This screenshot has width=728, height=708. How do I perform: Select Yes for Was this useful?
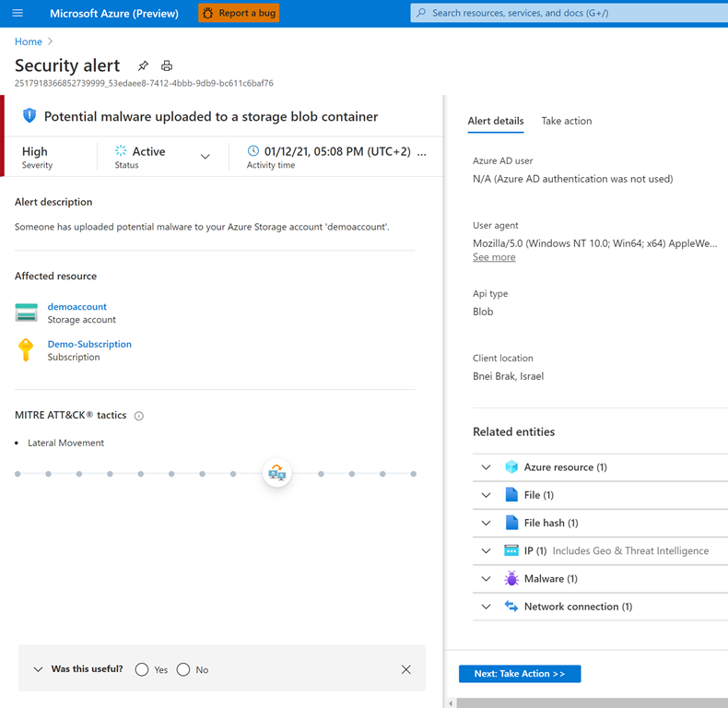tap(142, 669)
